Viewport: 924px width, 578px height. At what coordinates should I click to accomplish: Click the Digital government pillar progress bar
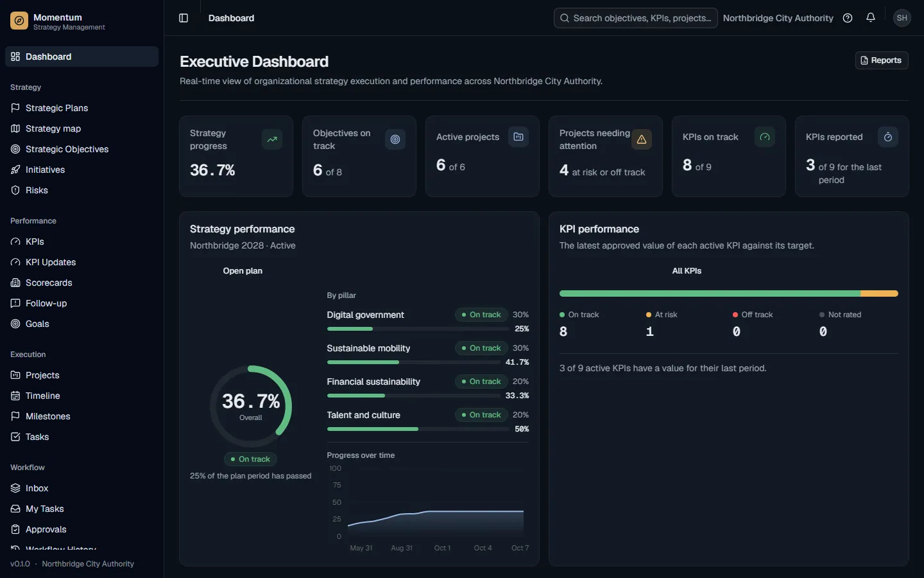[418, 329]
